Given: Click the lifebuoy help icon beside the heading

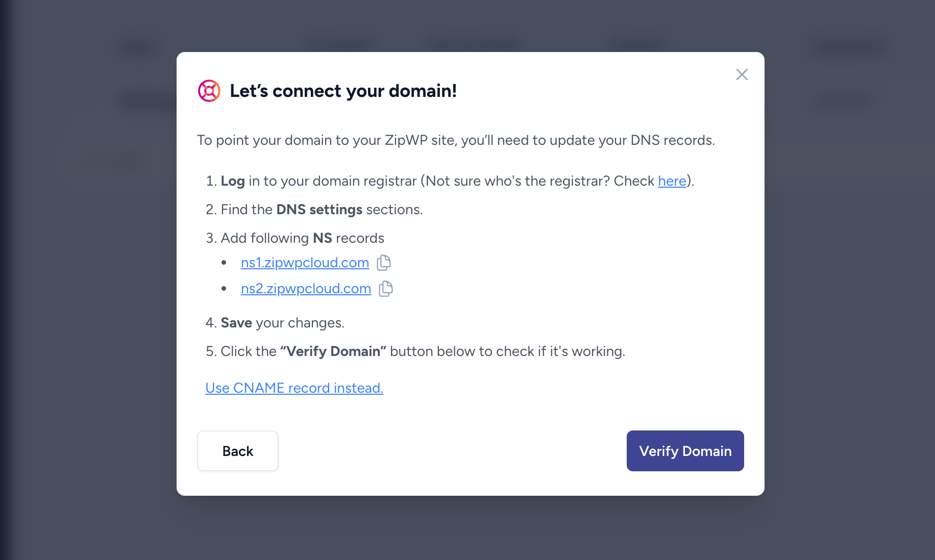Looking at the screenshot, I should tap(209, 91).
